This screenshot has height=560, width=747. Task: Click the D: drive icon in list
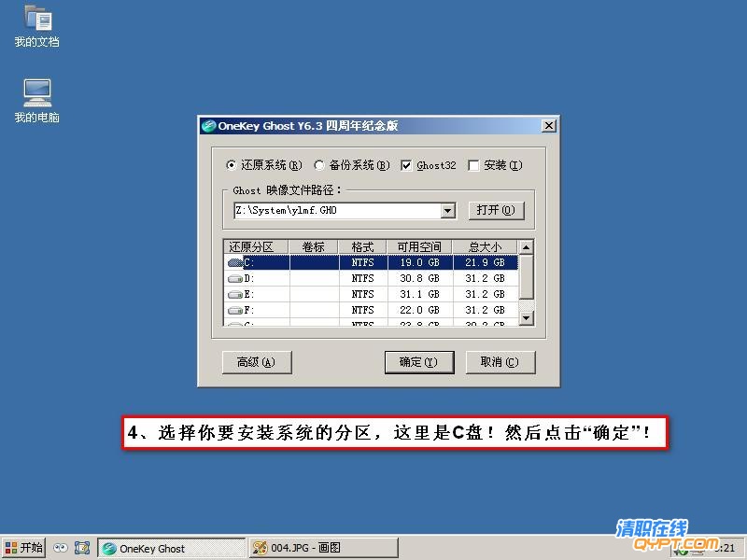tap(235, 278)
